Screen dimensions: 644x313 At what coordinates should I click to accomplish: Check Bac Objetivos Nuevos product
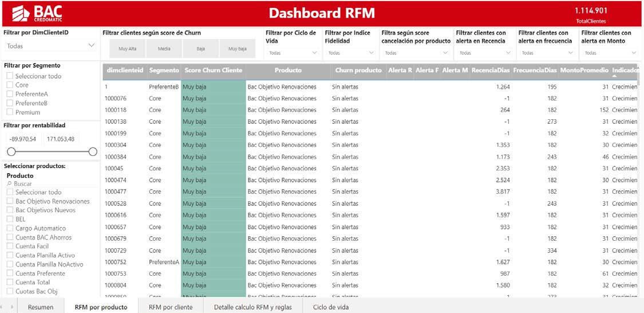click(10, 210)
